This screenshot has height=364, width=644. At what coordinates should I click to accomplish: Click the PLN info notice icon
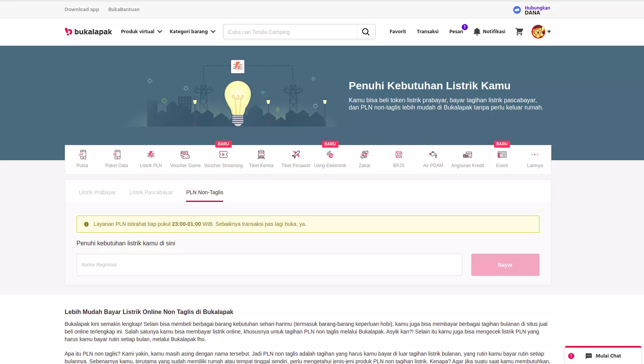[86, 224]
